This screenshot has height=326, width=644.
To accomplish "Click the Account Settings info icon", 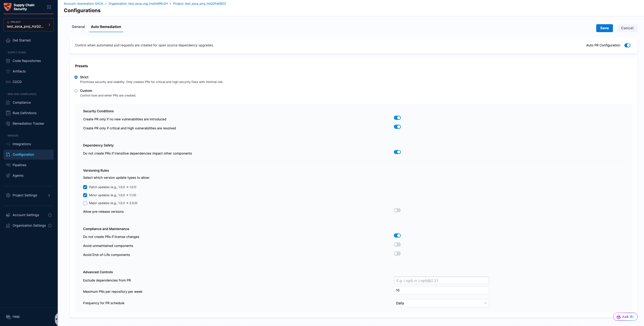I will (50, 215).
